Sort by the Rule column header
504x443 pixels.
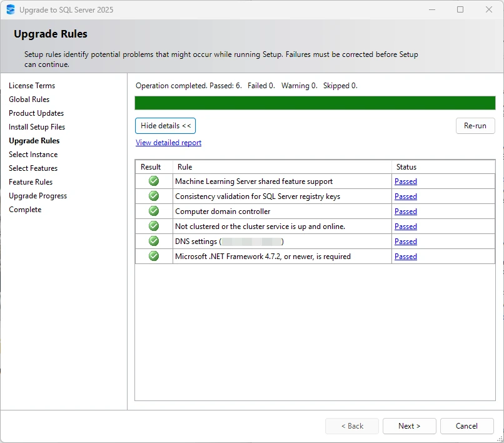pos(282,167)
